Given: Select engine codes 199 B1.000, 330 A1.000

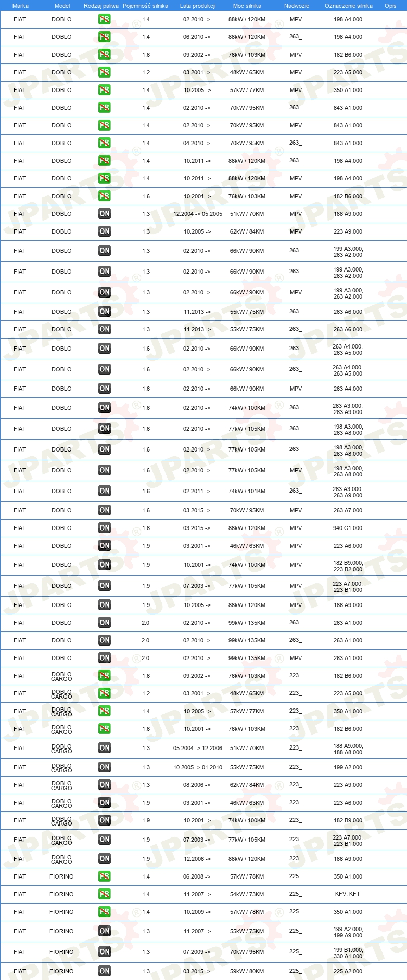Looking at the screenshot, I should pyautogui.click(x=348, y=952).
